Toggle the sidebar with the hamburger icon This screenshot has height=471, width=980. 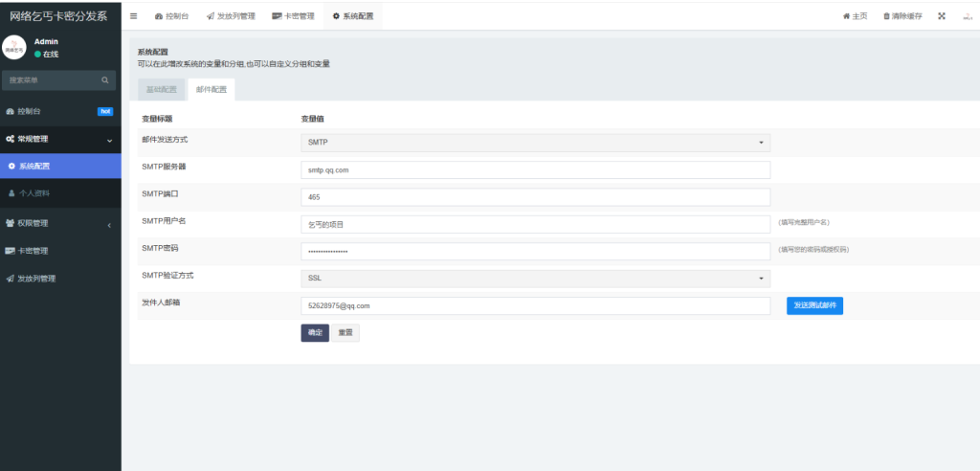click(x=133, y=16)
